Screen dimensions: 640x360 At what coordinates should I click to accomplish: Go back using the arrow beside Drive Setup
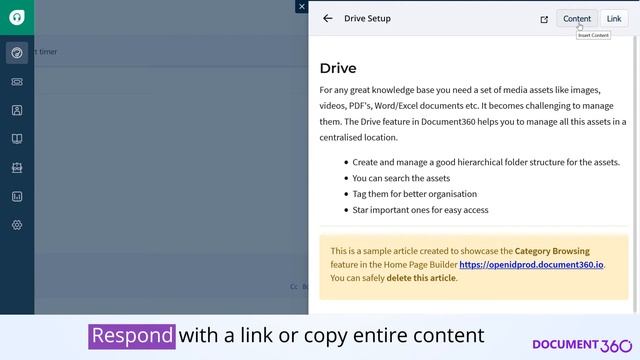328,18
